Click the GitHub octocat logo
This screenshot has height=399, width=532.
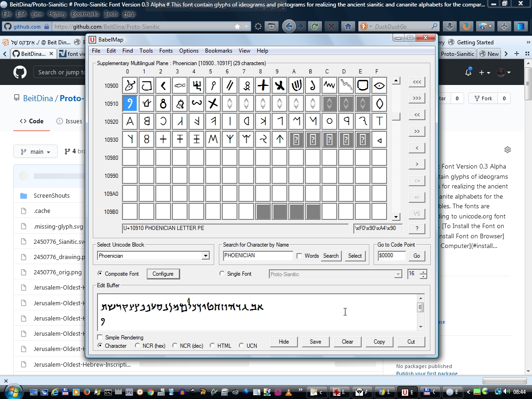click(20, 72)
